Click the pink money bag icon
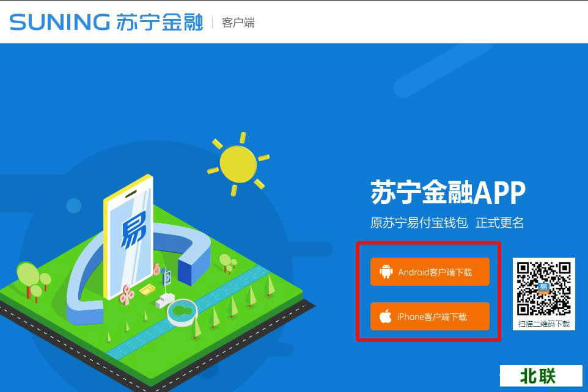This screenshot has height=392, width=588. [x=156, y=269]
